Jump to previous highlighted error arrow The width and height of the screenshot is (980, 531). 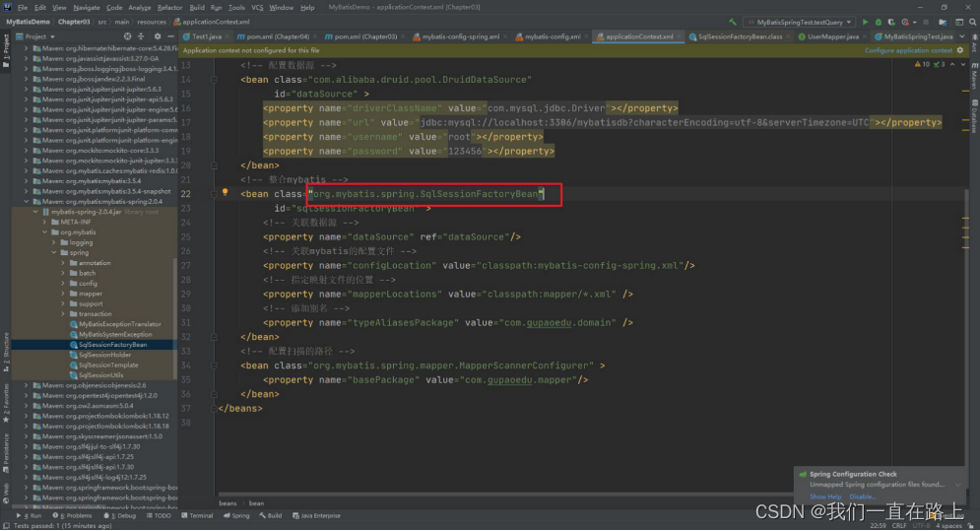[952, 64]
